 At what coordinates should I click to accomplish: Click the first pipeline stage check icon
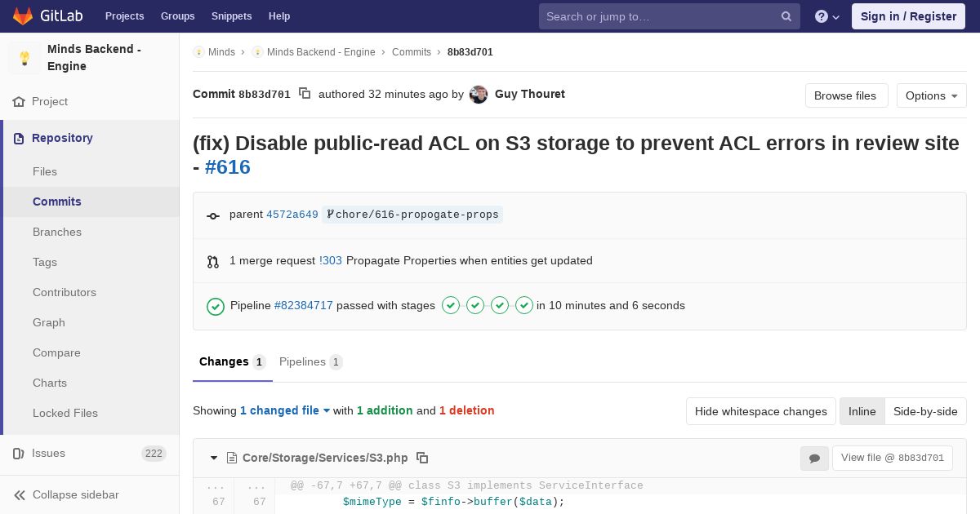click(x=451, y=305)
